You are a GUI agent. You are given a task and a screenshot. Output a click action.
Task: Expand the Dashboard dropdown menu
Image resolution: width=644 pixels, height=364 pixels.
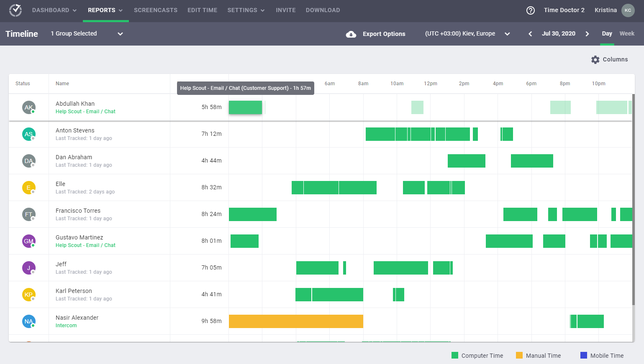point(54,10)
